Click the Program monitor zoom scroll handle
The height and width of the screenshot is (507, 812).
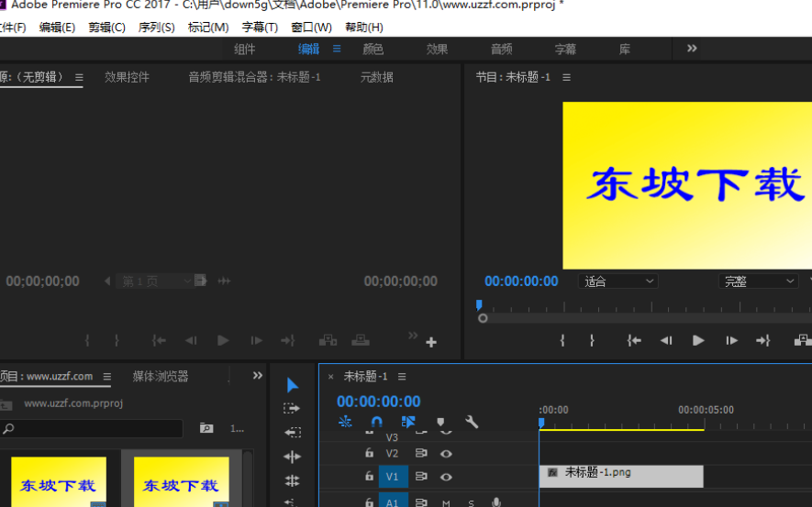tap(483, 318)
